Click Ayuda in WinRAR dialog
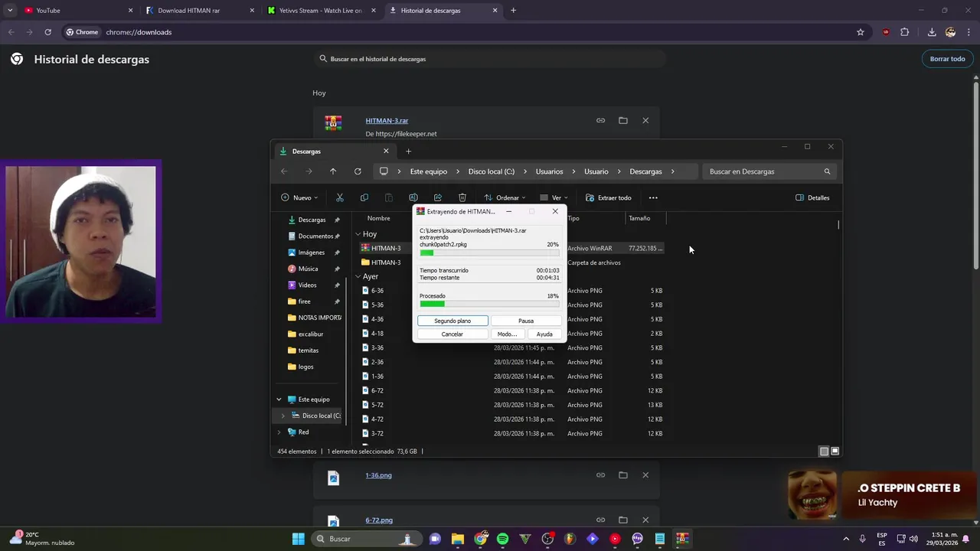 544,334
